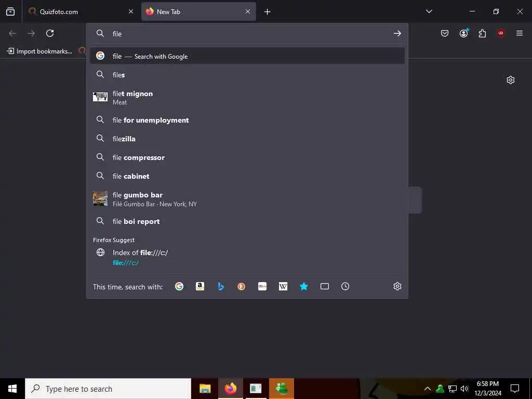This screenshot has height=399, width=532.
Task: Search Bookmarks with the star icon
Action: [x=303, y=286]
